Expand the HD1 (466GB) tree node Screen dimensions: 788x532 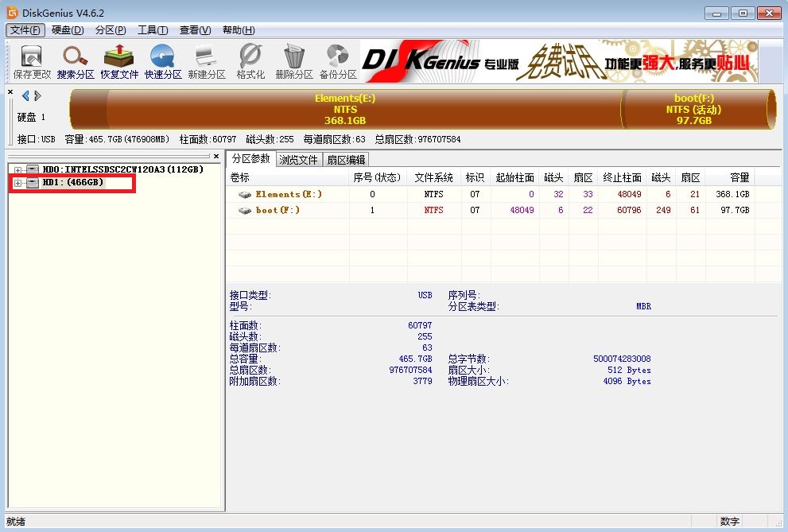point(18,184)
